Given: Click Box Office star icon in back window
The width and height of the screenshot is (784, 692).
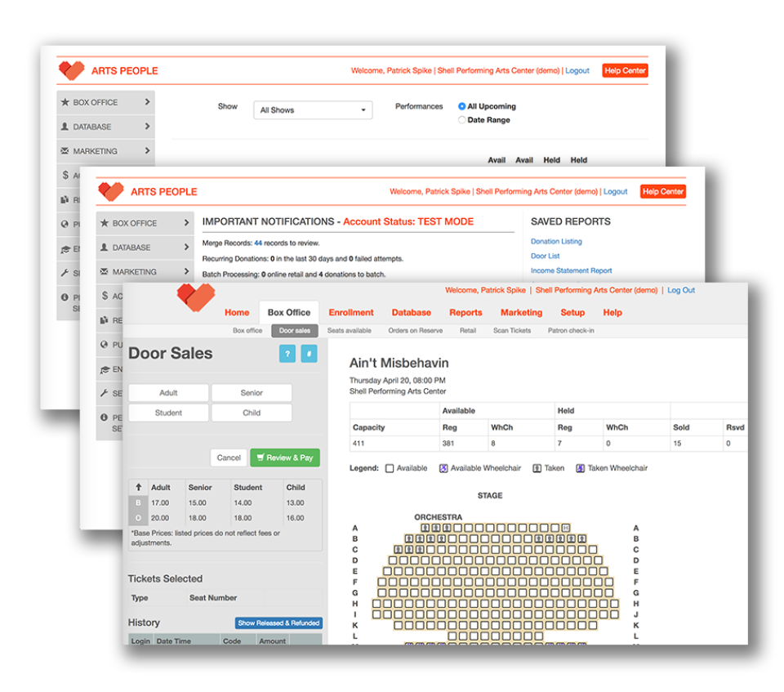Looking at the screenshot, I should (65, 102).
